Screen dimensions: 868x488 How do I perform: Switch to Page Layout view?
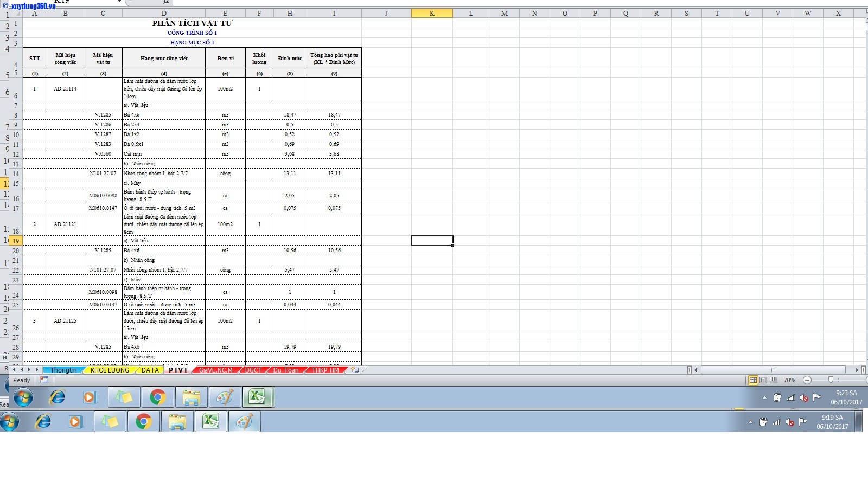(x=763, y=380)
